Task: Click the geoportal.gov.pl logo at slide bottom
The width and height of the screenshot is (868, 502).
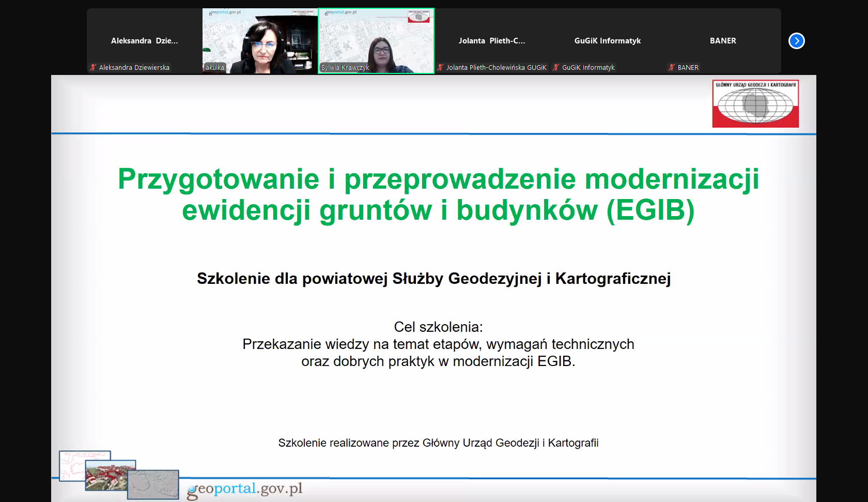Action: (x=245, y=489)
